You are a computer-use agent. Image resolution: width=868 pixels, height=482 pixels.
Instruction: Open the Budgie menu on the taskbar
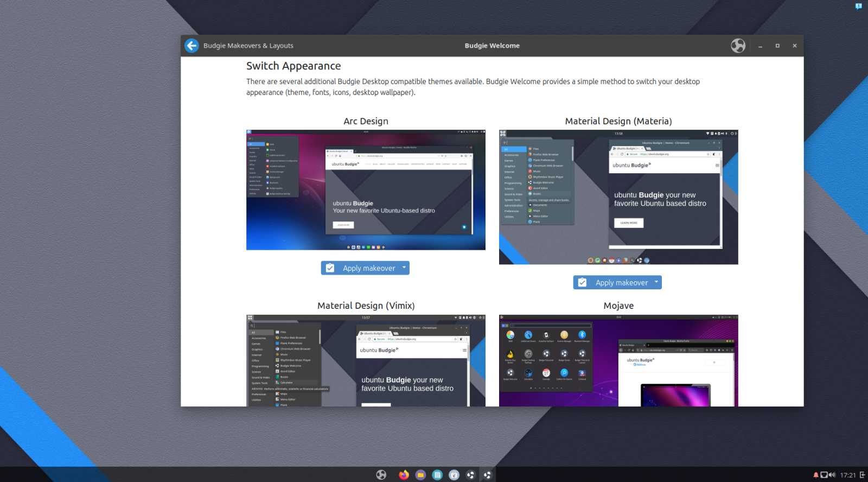[x=381, y=475]
